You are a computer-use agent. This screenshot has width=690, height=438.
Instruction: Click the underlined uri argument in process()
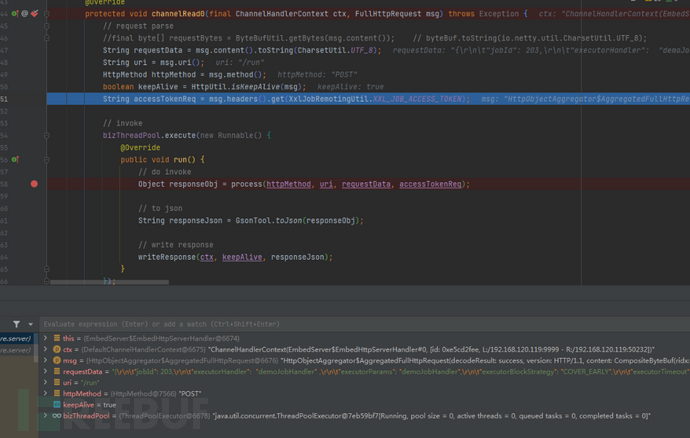point(326,184)
